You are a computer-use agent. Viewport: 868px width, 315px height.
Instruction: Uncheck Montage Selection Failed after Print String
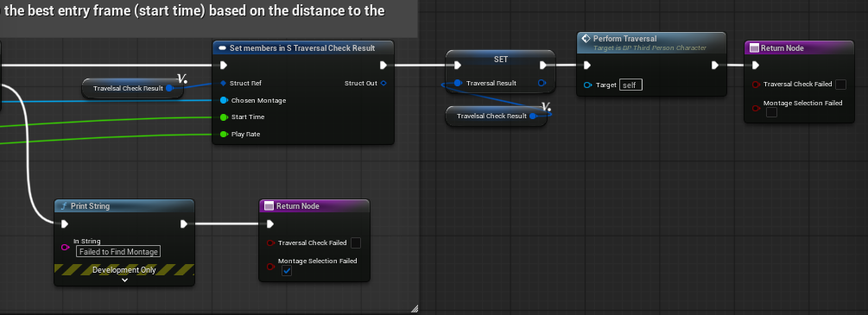click(287, 271)
